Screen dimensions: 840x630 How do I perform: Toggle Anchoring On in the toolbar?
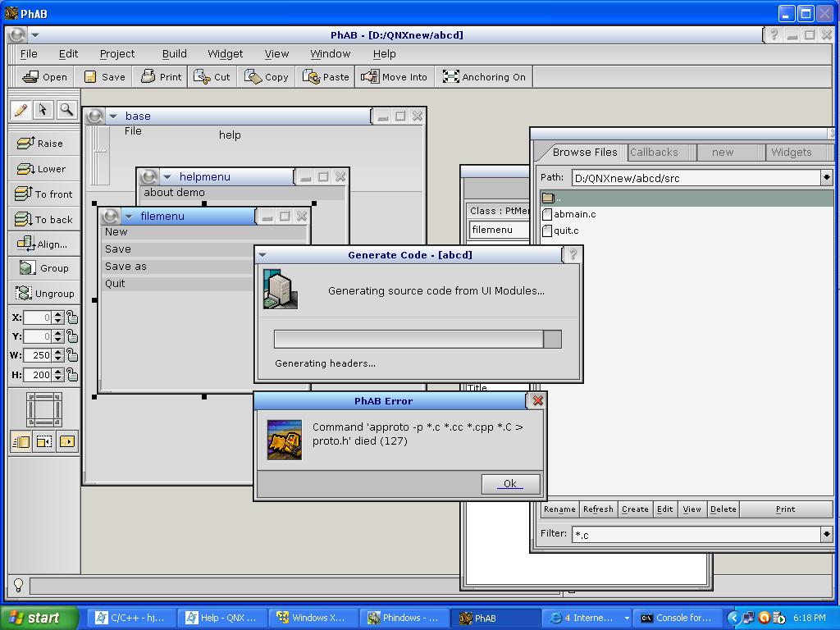tap(484, 77)
